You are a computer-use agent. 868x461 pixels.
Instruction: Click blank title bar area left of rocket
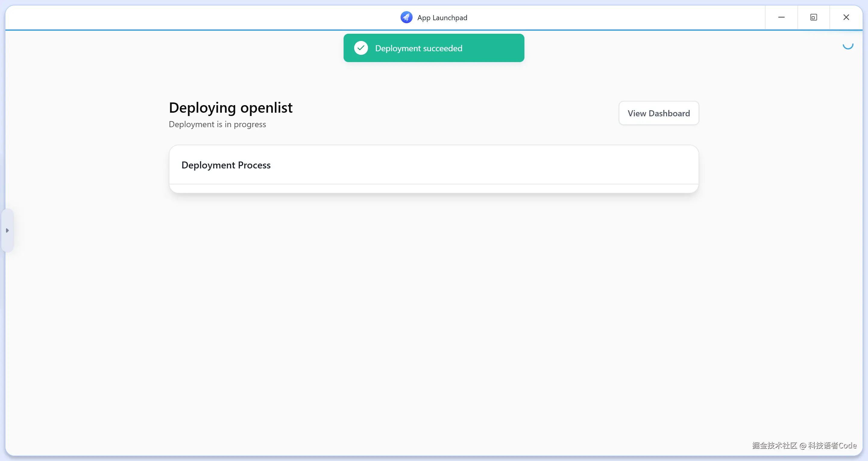[202, 17]
